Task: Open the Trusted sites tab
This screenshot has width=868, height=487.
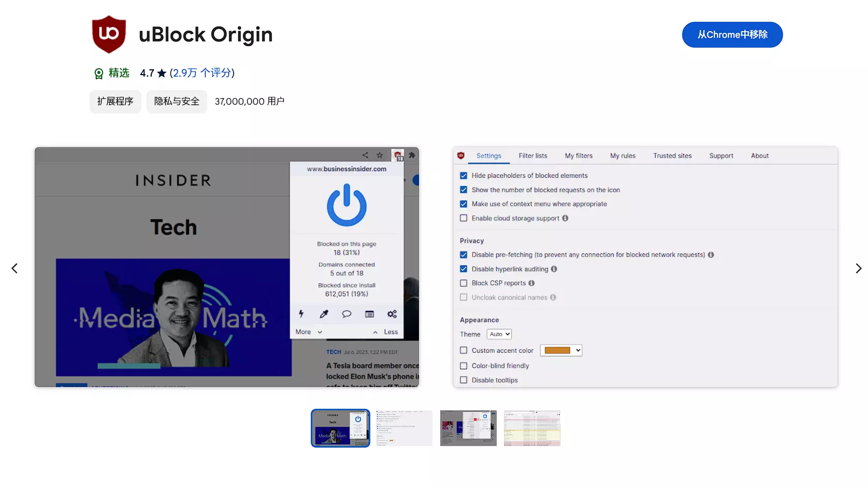Action: pyautogui.click(x=672, y=156)
